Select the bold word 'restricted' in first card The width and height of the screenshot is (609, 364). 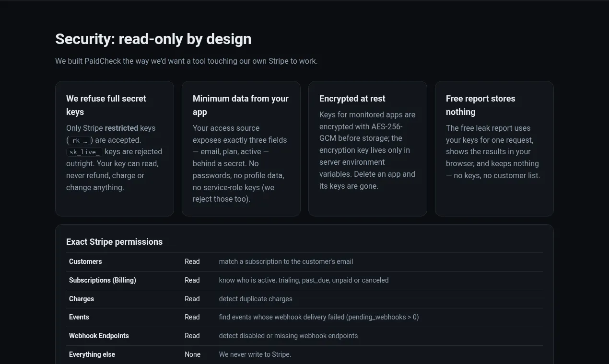121,128
